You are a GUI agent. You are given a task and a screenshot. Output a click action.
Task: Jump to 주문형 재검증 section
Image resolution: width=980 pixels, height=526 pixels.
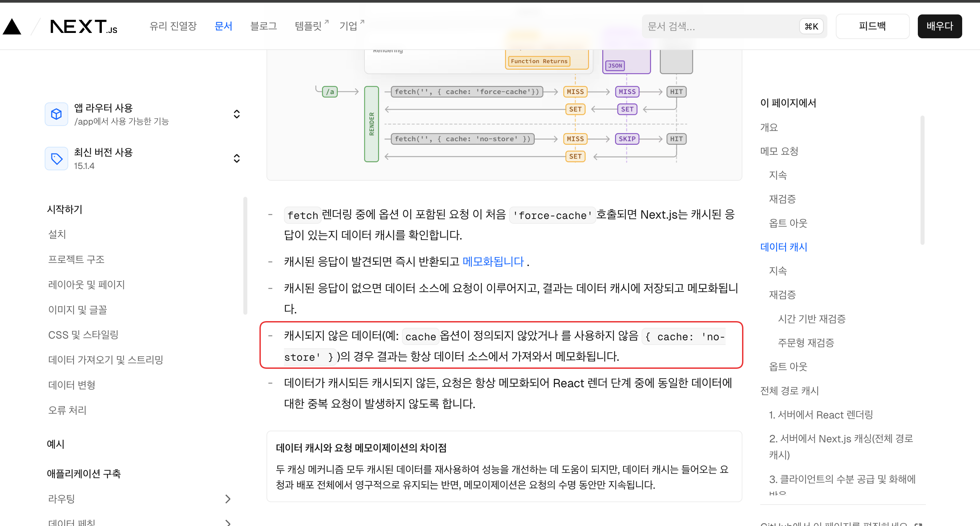806,343
